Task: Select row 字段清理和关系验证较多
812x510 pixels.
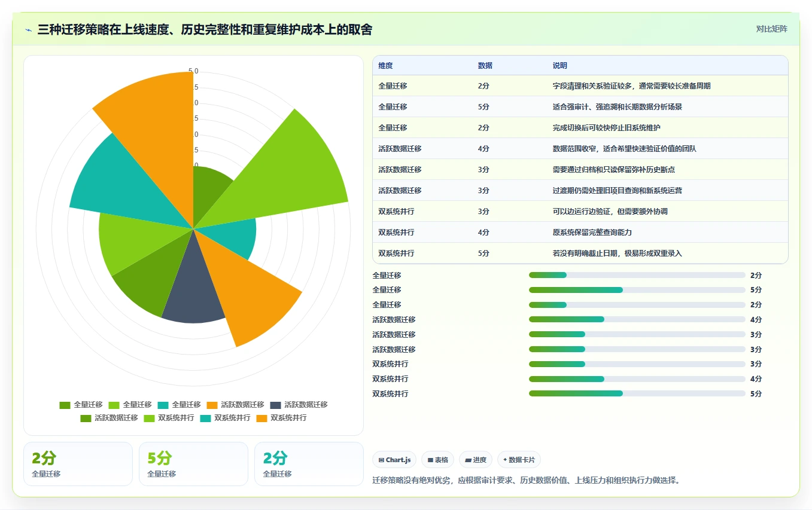Action: [x=580, y=85]
